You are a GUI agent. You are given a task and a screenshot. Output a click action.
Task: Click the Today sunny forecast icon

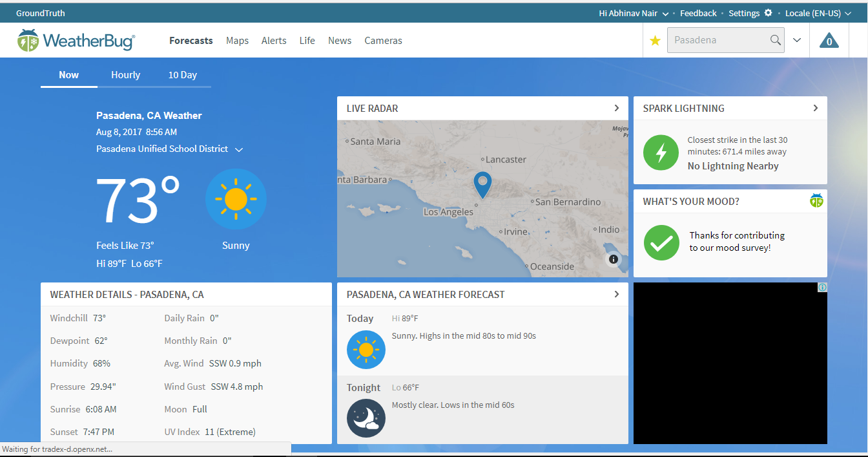366,350
